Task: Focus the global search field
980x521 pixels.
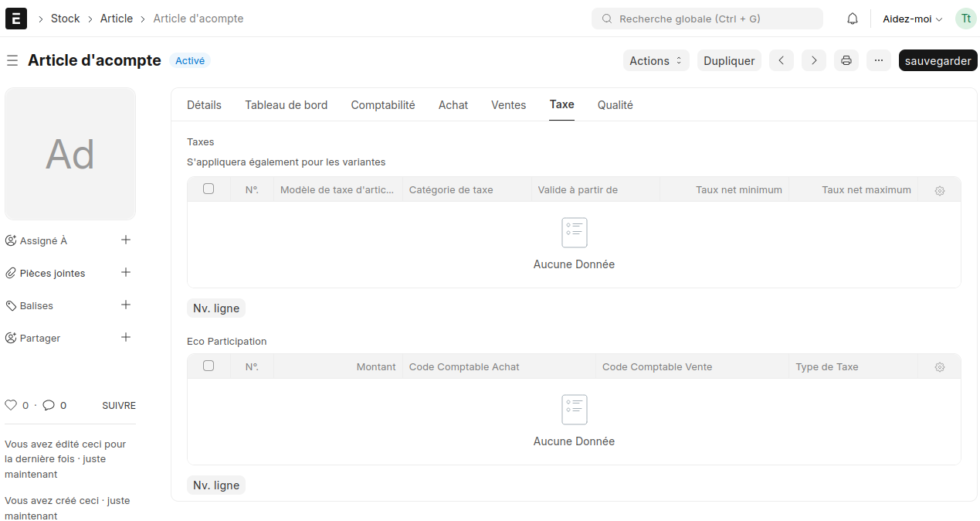Action: click(707, 19)
